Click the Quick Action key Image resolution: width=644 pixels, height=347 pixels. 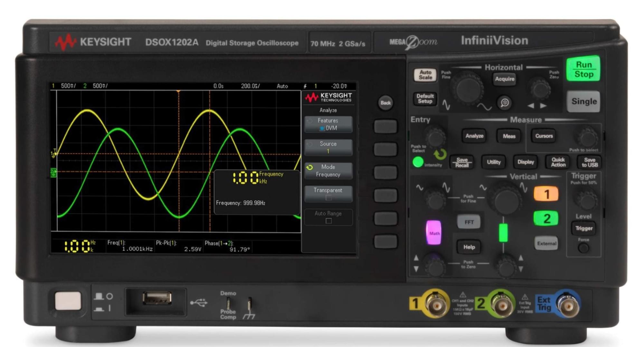click(558, 162)
